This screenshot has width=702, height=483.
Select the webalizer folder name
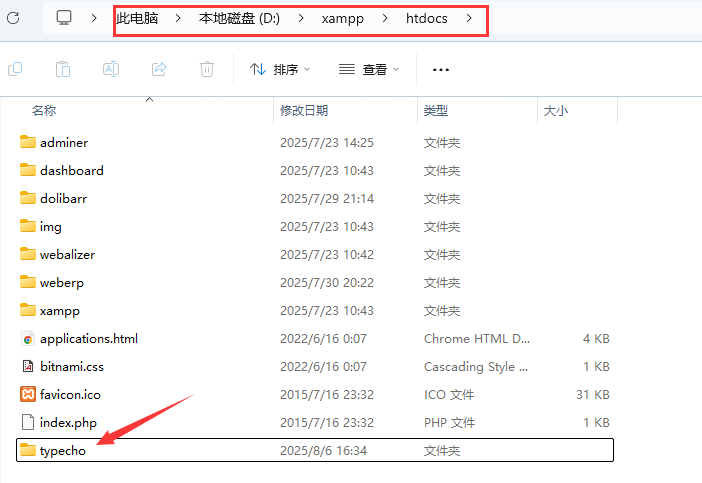(x=67, y=254)
